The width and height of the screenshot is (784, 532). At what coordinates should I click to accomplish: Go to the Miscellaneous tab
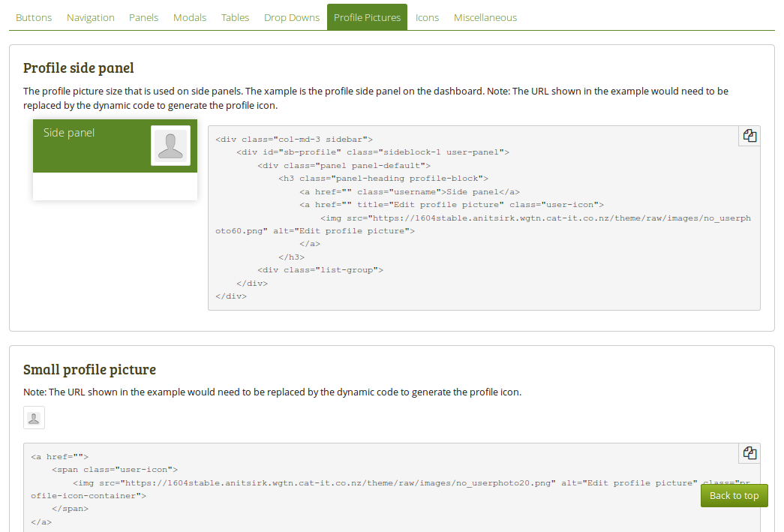click(x=485, y=17)
